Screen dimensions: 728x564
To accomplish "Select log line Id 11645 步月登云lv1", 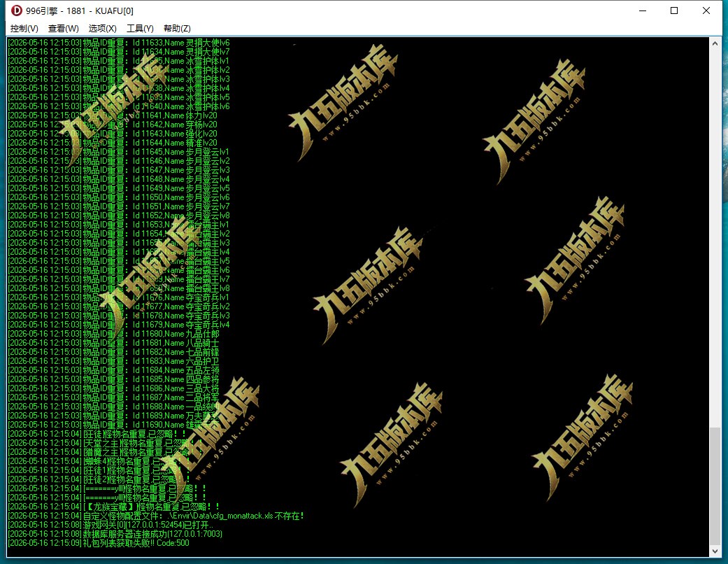I will (119, 152).
